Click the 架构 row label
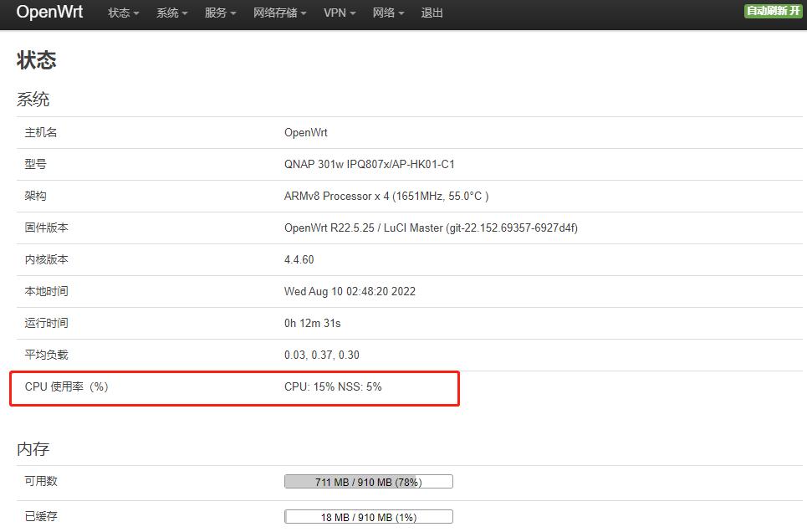 [x=35, y=197]
